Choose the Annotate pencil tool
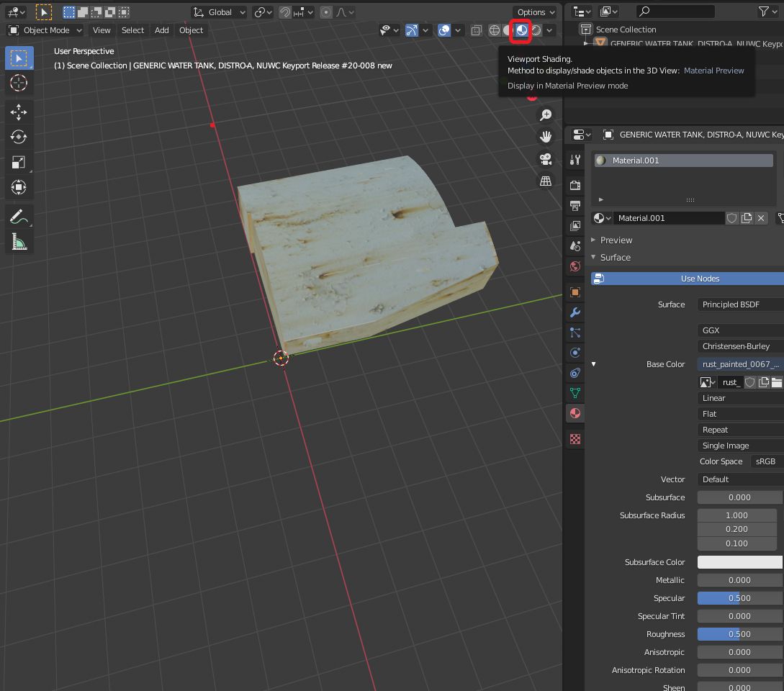 tap(19, 216)
